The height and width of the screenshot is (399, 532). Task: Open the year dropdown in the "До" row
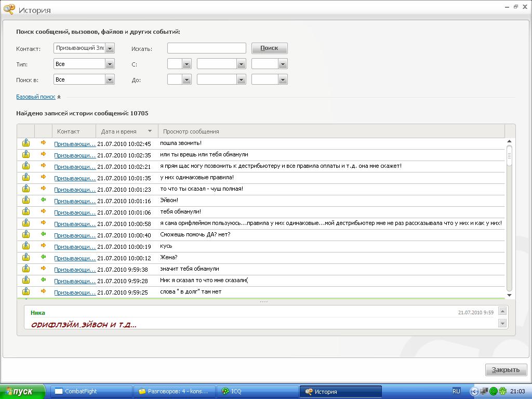[x=282, y=80]
